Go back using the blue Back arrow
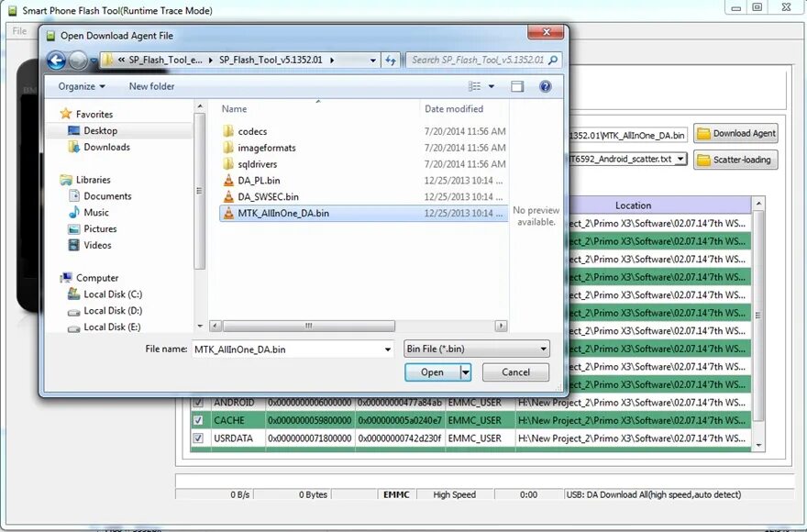This screenshot has width=807, height=532. click(56, 61)
